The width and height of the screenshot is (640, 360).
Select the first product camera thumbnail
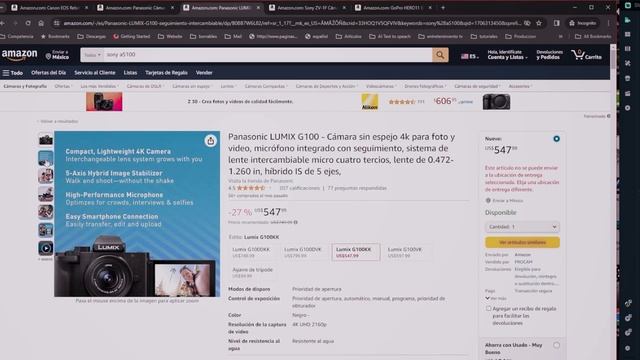click(46, 140)
